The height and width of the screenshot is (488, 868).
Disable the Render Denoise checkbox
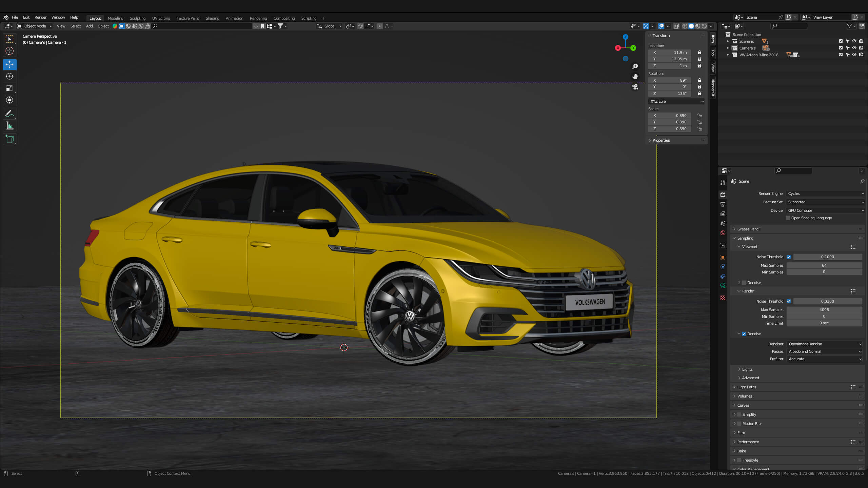tap(744, 334)
